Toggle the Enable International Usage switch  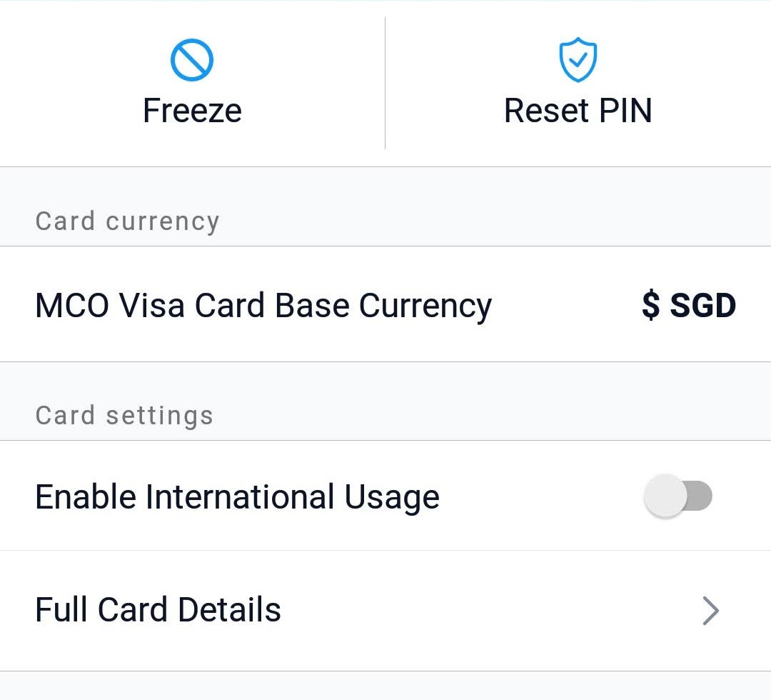(x=678, y=496)
